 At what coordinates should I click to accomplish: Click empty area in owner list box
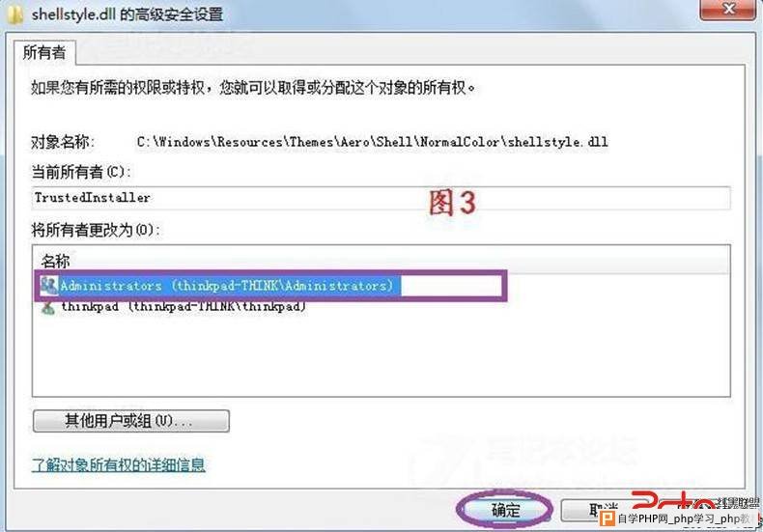[381, 355]
